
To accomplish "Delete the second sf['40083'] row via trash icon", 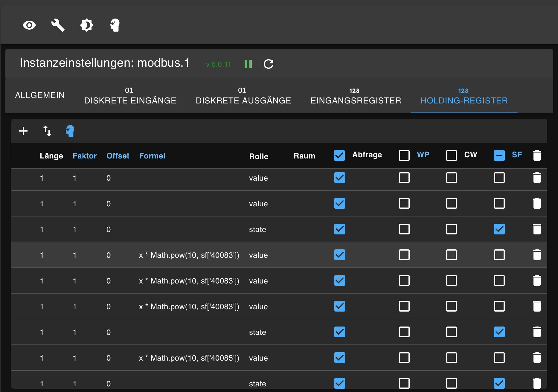I will 537,281.
